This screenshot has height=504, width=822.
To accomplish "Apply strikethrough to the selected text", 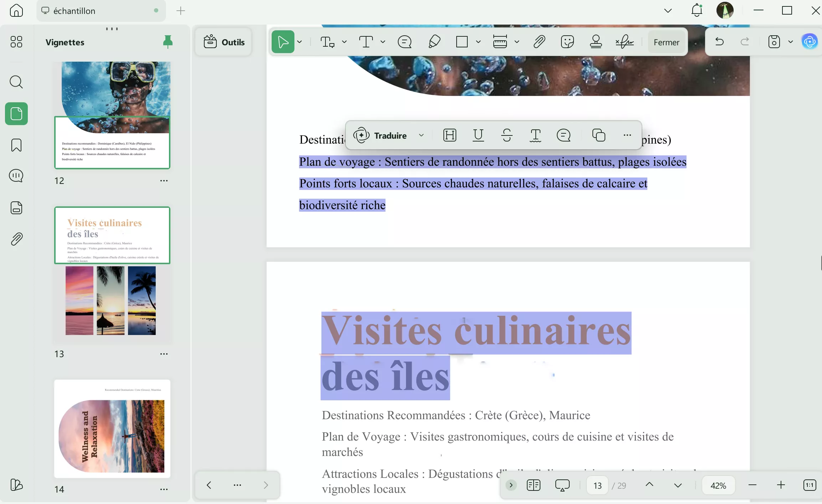I will [x=507, y=135].
